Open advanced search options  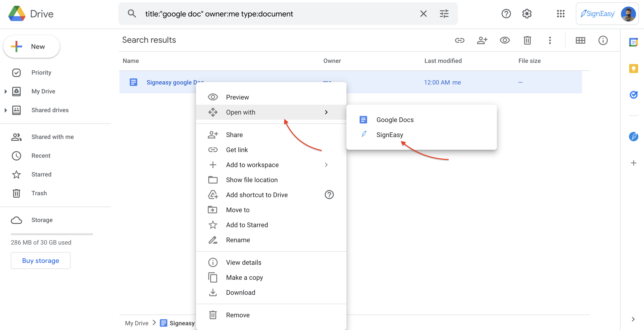coord(444,14)
